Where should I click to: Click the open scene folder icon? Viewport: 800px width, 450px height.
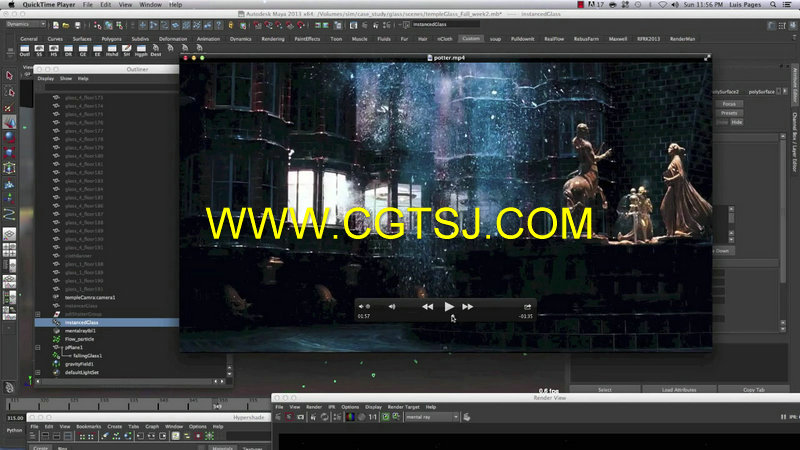pyautogui.click(x=66, y=25)
